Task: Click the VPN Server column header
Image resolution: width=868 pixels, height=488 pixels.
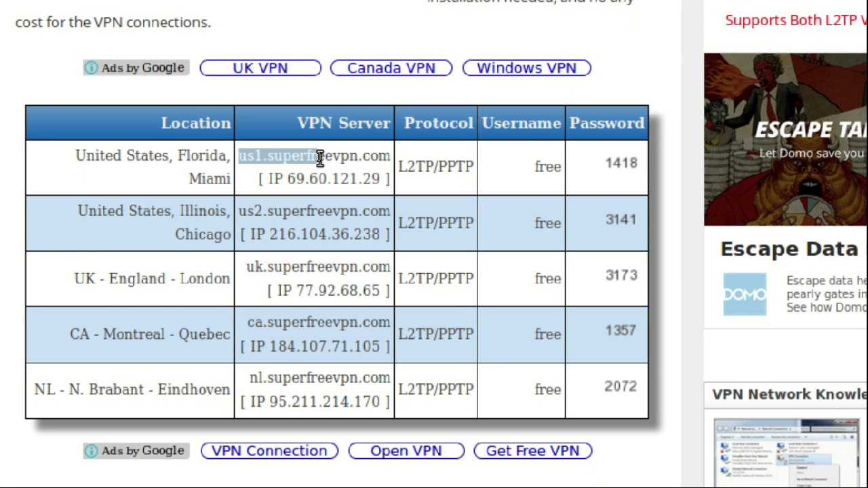Action: [x=344, y=123]
